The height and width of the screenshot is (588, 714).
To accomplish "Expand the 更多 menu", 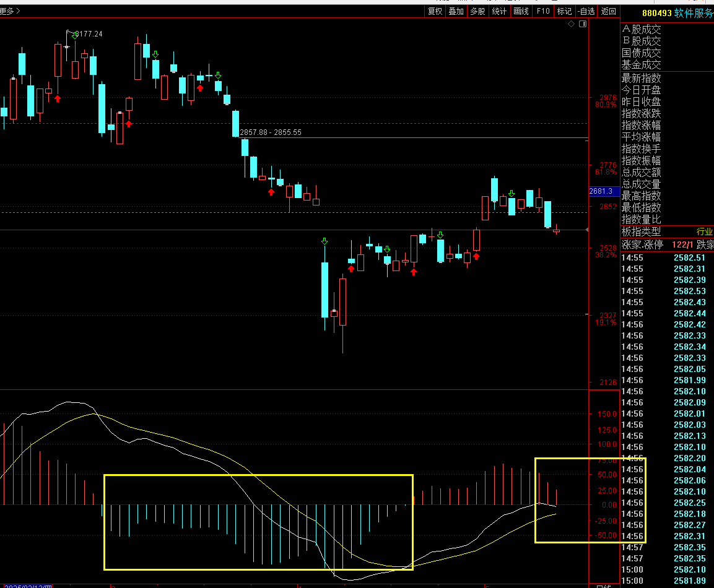I will 10,11.
